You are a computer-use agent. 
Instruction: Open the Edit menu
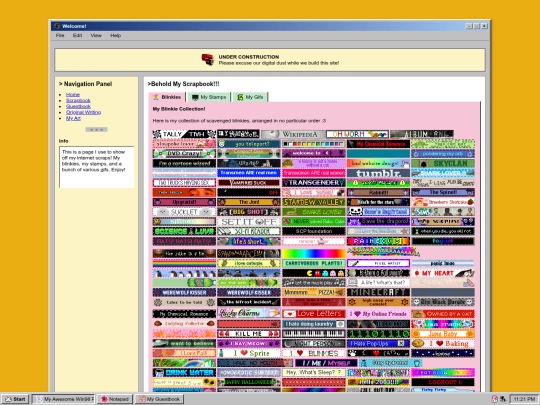77,35
